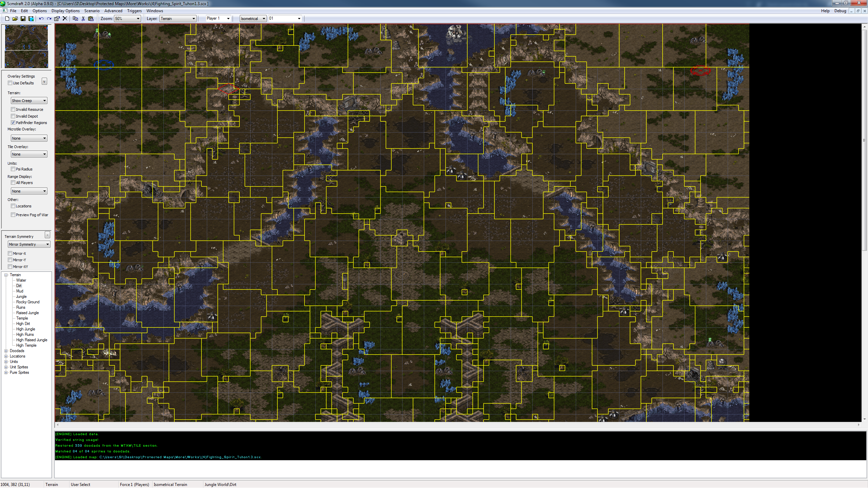Image resolution: width=868 pixels, height=488 pixels.
Task: Click the vertical scrollbar of map view
Action: pos(864,140)
